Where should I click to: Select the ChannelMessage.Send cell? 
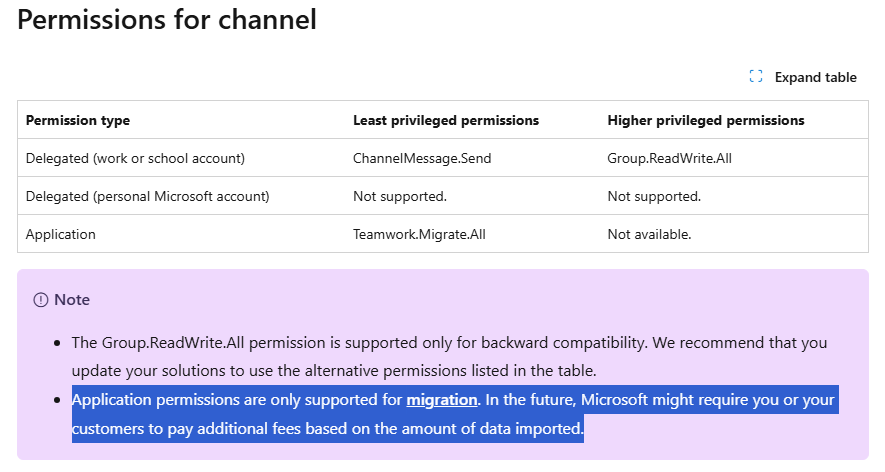coord(422,158)
